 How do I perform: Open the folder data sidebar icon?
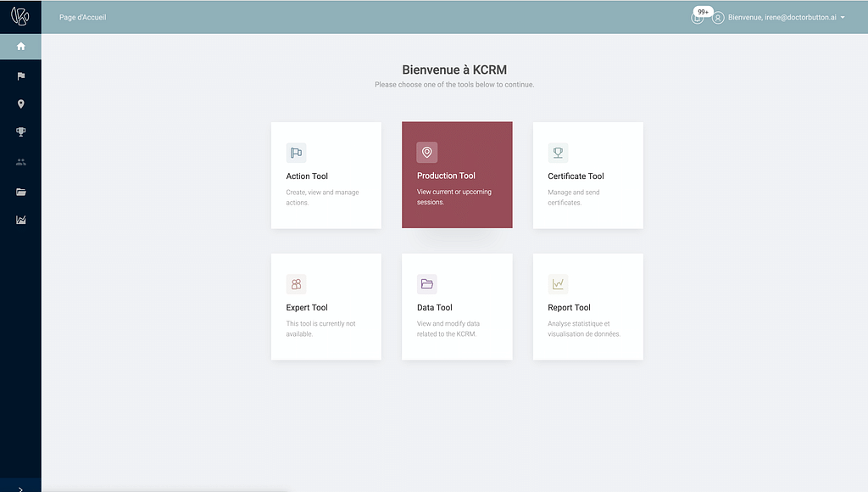pyautogui.click(x=20, y=192)
